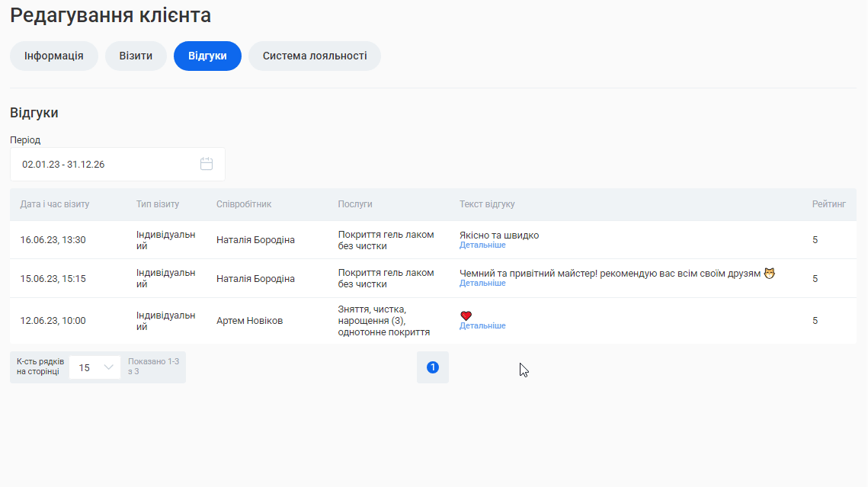The width and height of the screenshot is (868, 487).
Task: Open Детальніше for the 15.06.23 review
Action: coord(482,284)
